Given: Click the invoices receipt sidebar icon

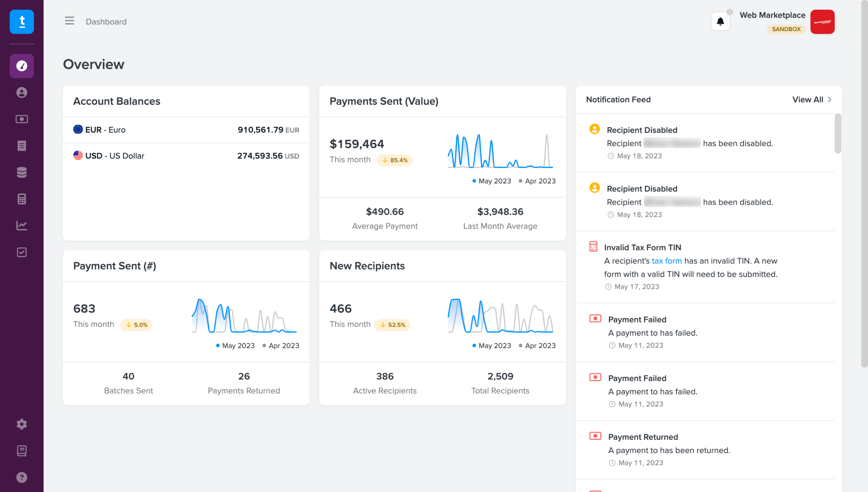Looking at the screenshot, I should [22, 146].
